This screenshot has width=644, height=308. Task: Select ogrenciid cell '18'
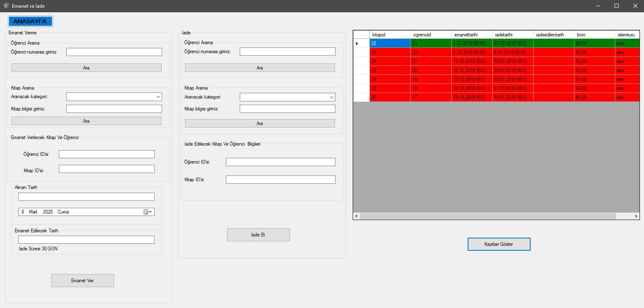[431, 88]
